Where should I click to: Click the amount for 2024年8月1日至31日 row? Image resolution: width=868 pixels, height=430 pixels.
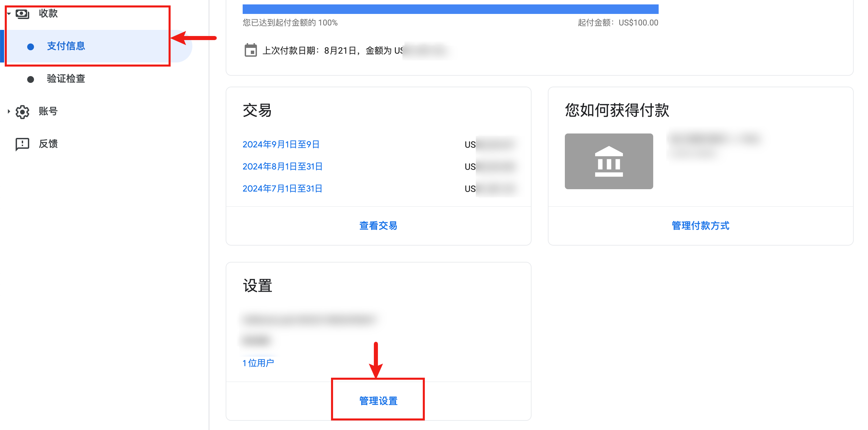[490, 167]
